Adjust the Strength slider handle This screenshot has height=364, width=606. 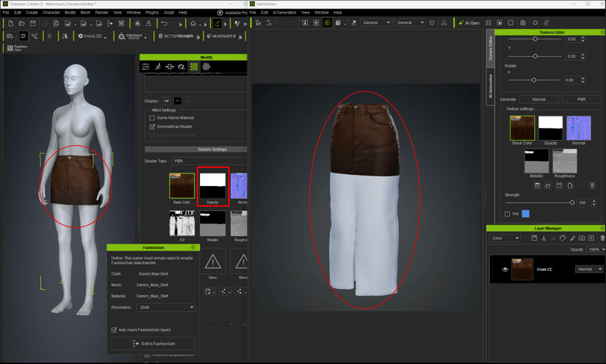click(572, 203)
